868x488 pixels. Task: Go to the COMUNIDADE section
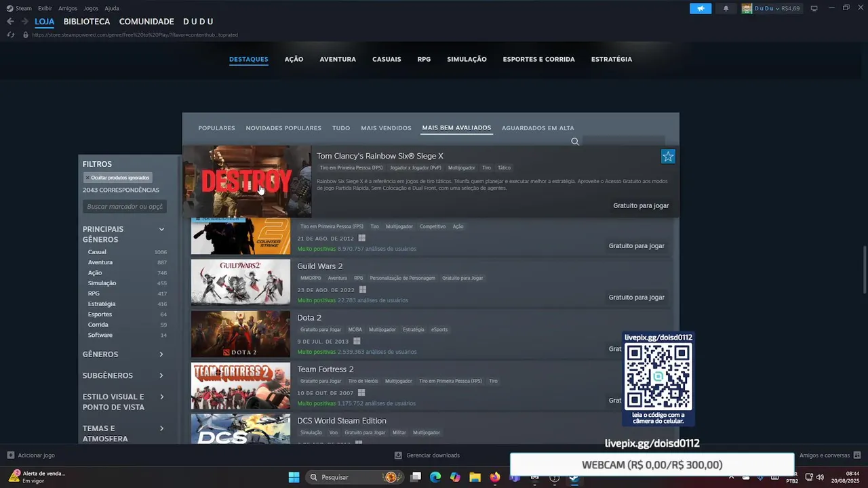tap(146, 22)
